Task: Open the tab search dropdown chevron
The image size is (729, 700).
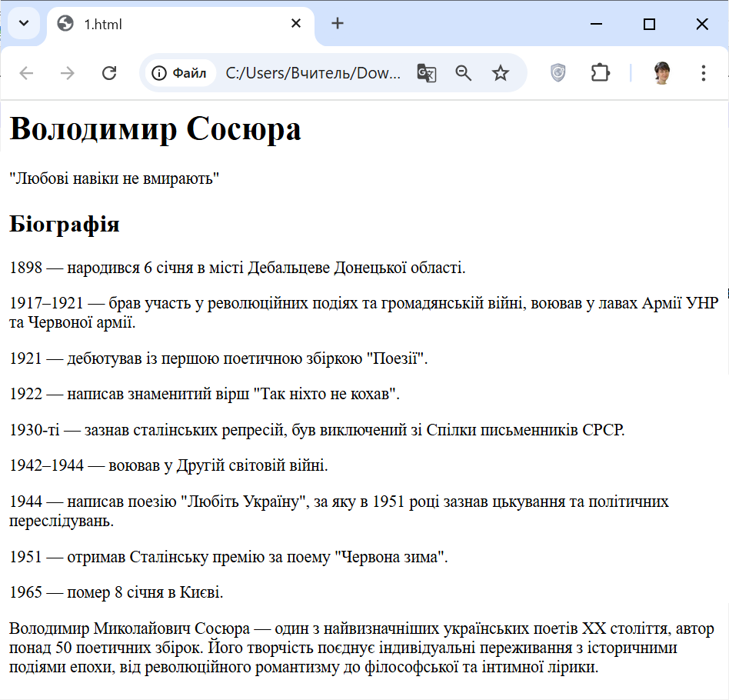Action: point(23,23)
